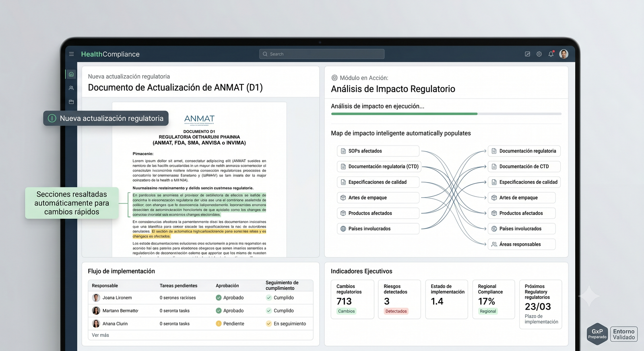Sort by Tareas pendientes column header
Image resolution: width=644 pixels, height=351 pixels.
pos(178,286)
